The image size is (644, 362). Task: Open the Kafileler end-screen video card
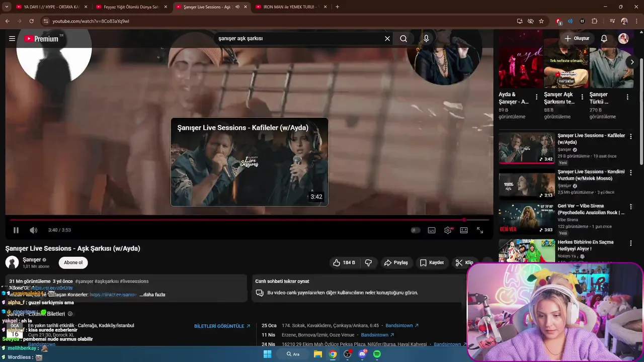(250, 162)
